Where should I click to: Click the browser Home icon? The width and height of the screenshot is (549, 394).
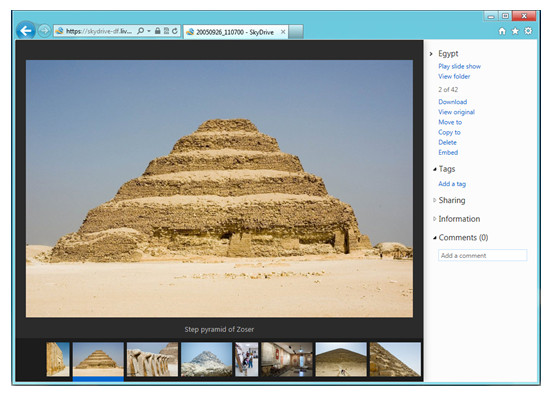click(502, 31)
